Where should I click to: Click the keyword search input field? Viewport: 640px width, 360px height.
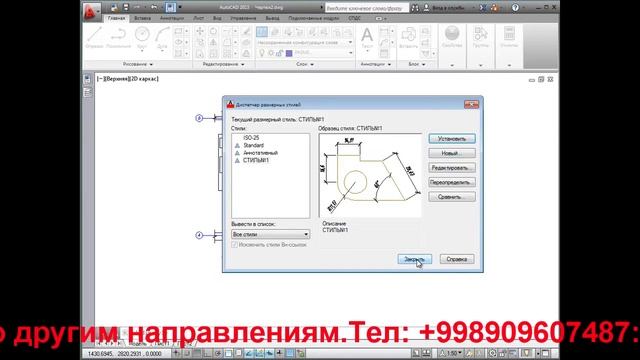(x=366, y=8)
